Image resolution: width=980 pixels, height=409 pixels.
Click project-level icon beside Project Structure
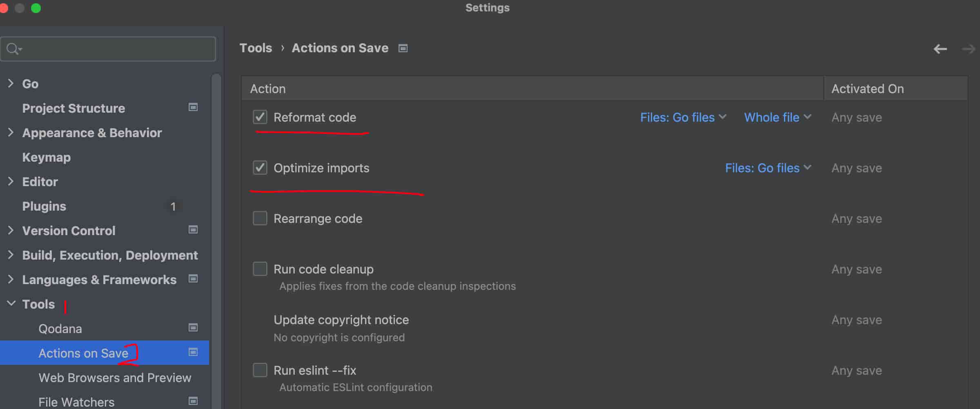(193, 107)
